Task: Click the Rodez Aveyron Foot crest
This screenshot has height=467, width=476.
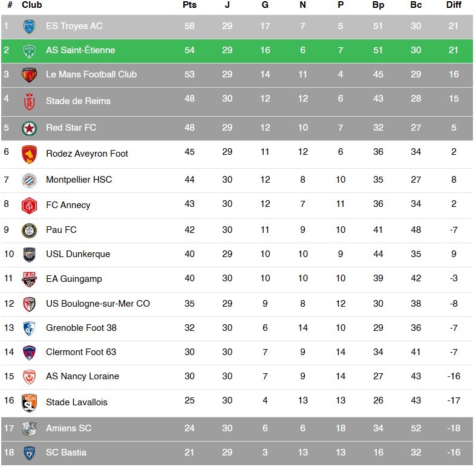Action: click(29, 154)
